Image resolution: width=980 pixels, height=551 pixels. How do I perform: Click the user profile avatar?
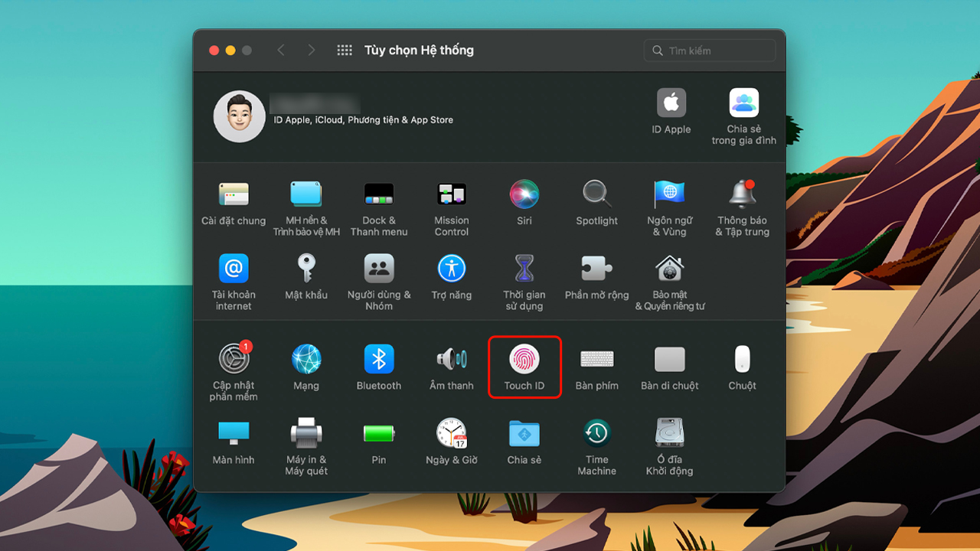click(239, 116)
